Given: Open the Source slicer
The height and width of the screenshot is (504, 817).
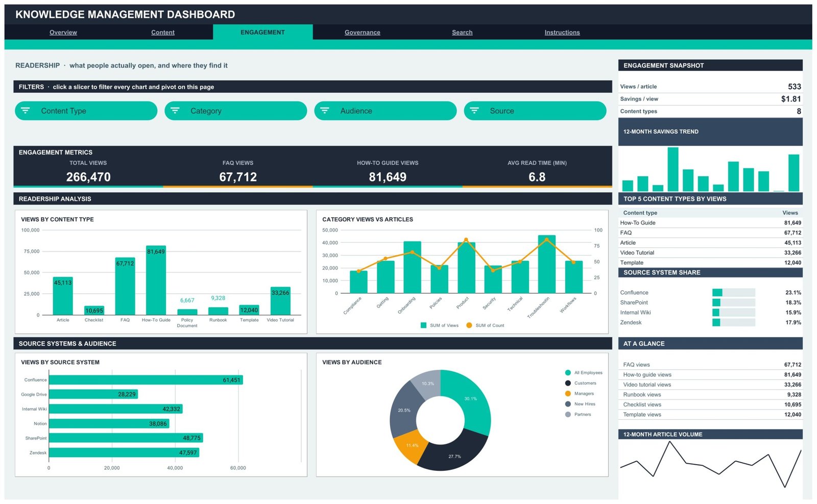Looking at the screenshot, I should [535, 111].
